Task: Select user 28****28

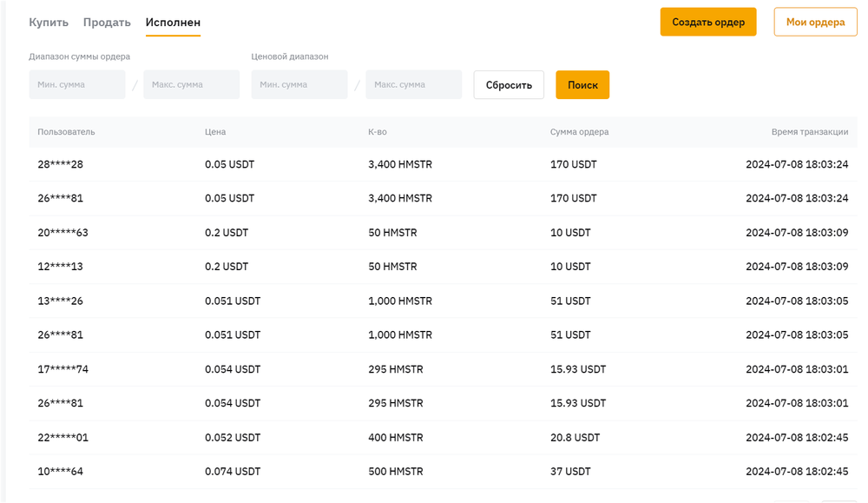Action: coord(61,164)
